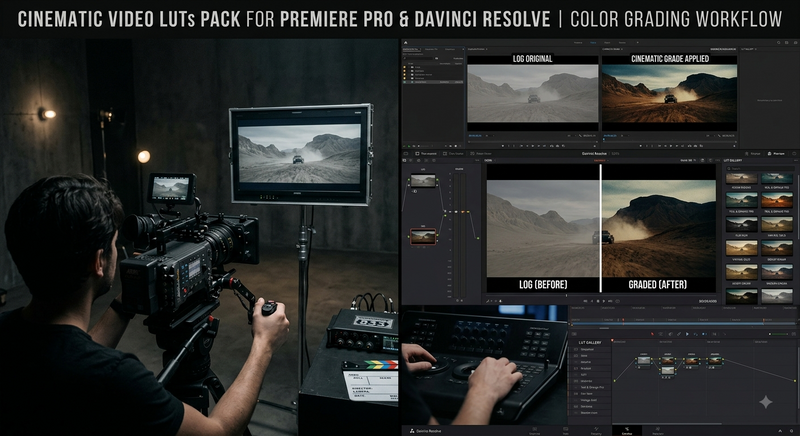Screen dimensions: 800x436
Task: Click the blue timecode under LOG ORIGINAL monitor
Action: (474, 136)
